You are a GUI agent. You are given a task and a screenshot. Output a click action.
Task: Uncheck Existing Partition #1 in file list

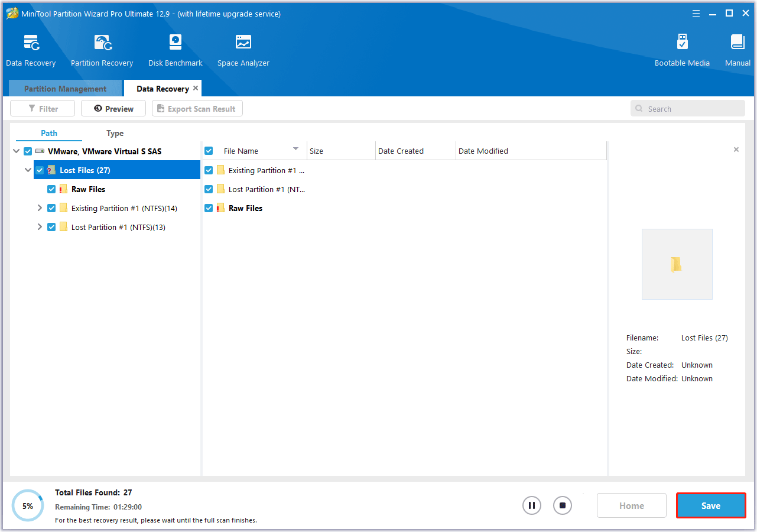coord(209,170)
